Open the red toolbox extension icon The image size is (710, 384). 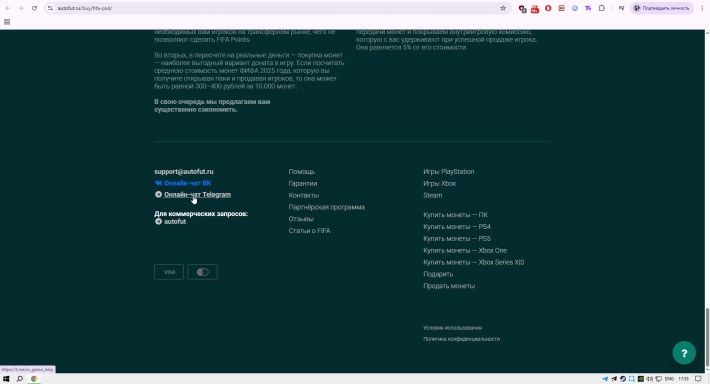[x=535, y=9]
